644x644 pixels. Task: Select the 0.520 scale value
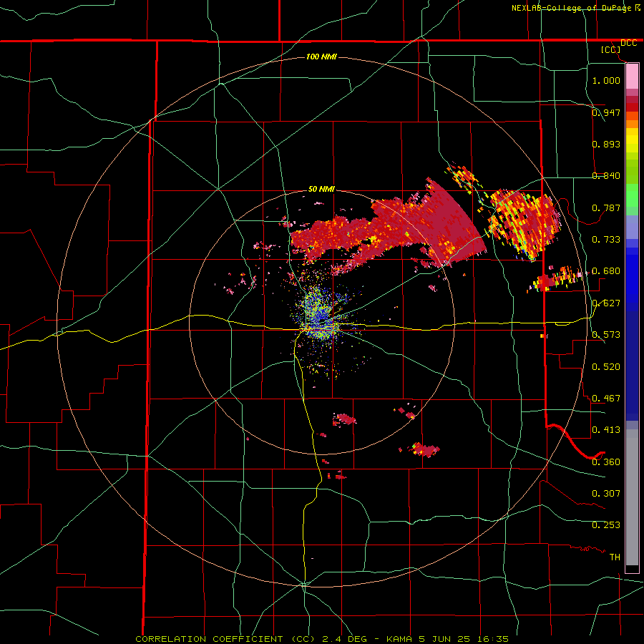tap(606, 366)
